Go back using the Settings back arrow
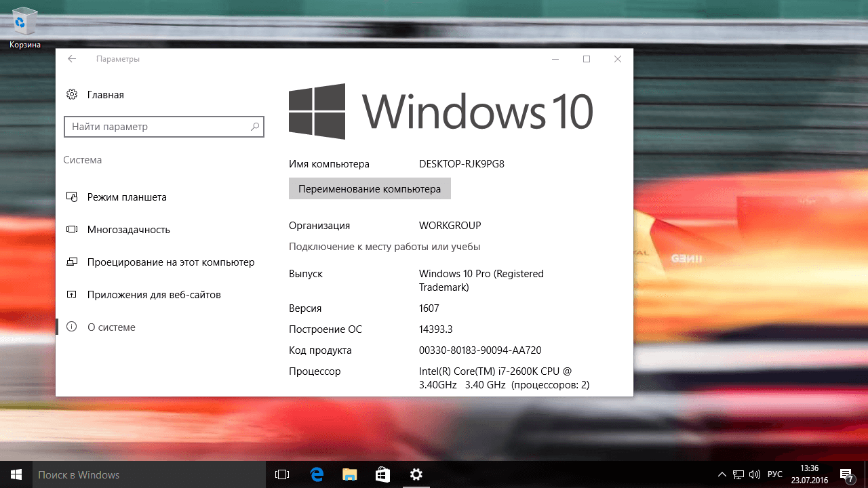 (72, 59)
